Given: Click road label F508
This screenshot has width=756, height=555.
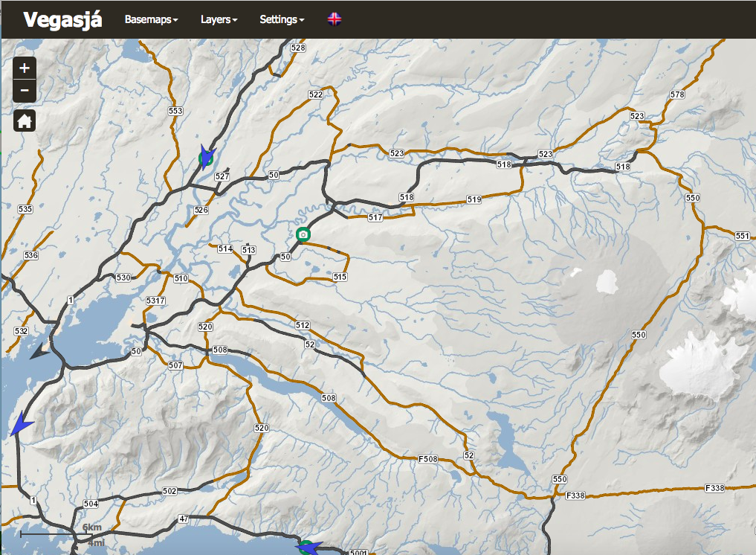Looking at the screenshot, I should tap(428, 459).
